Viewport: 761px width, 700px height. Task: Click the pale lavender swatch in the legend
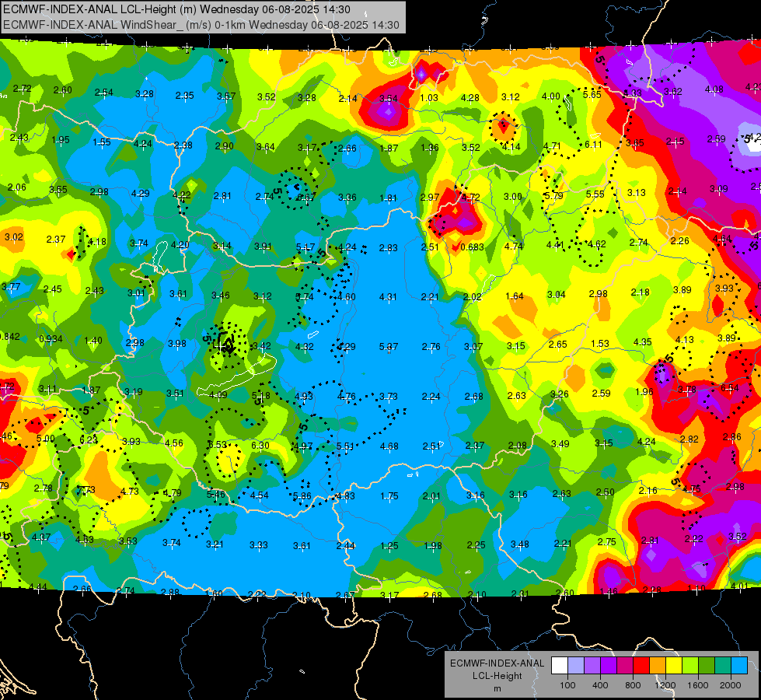(576, 666)
